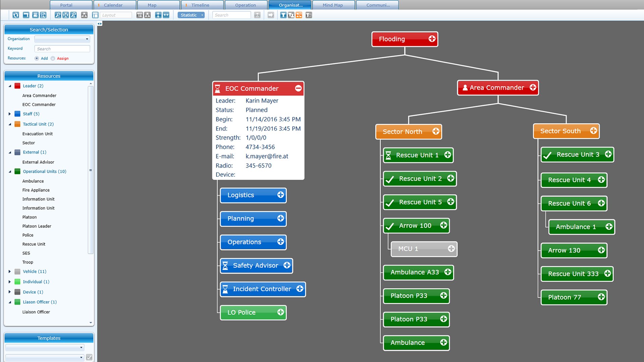
Task: Click the vertical expand arrows icon
Action: point(158,15)
